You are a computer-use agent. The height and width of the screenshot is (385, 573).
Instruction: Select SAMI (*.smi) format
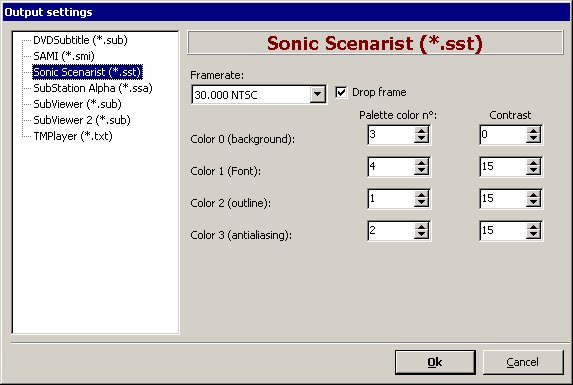coord(64,56)
